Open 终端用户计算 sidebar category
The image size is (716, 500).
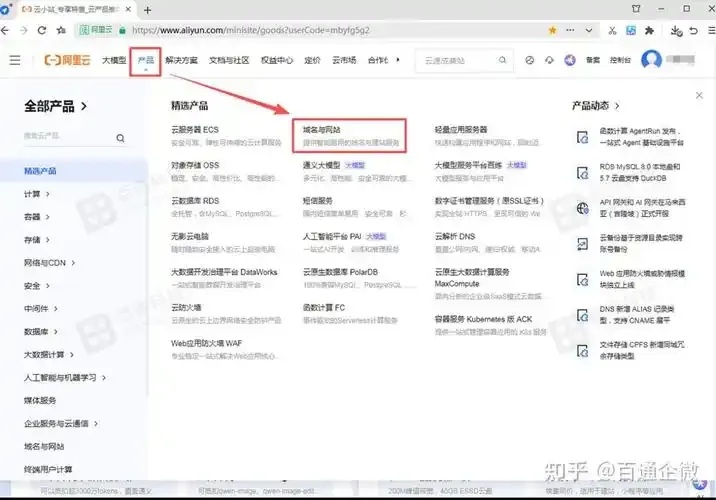point(48,469)
